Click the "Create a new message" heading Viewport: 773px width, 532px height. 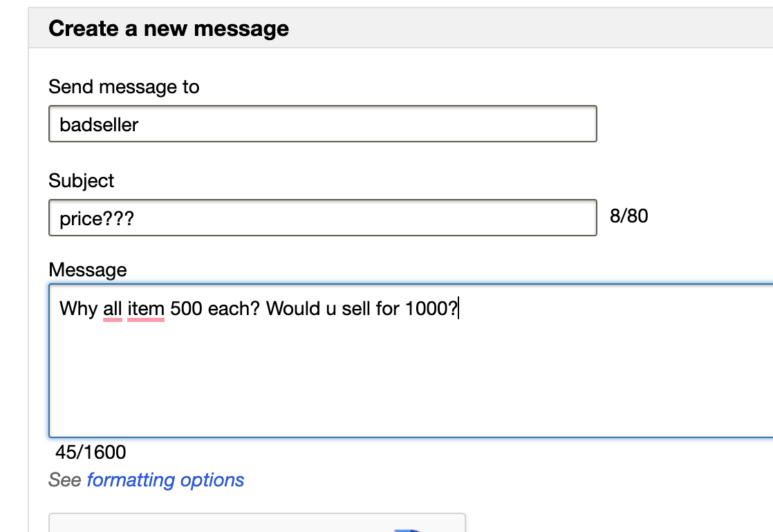pos(169,29)
